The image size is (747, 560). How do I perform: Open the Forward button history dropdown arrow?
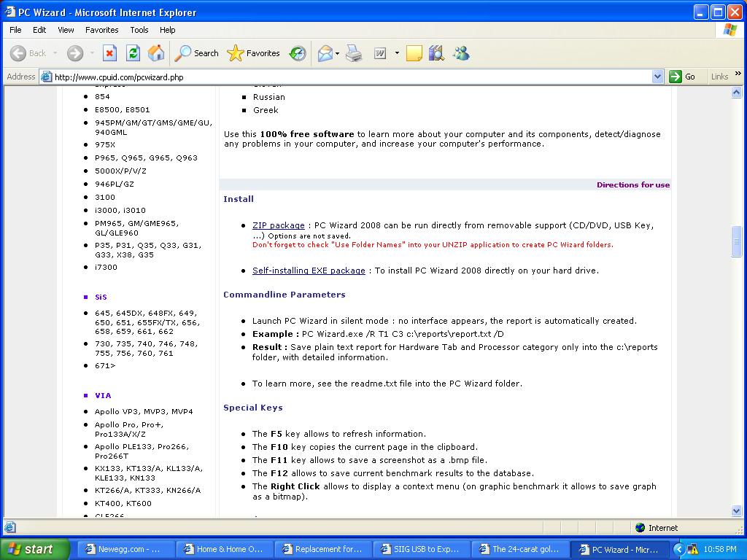92,53
